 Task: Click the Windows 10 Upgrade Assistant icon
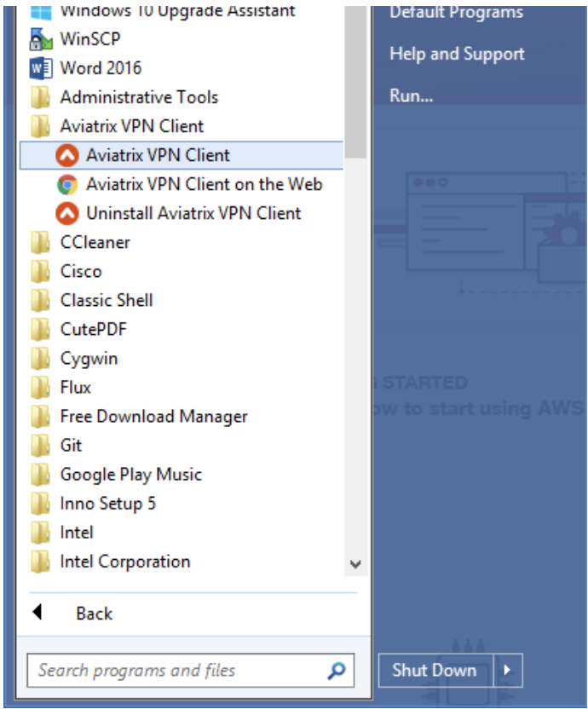pyautogui.click(x=41, y=12)
